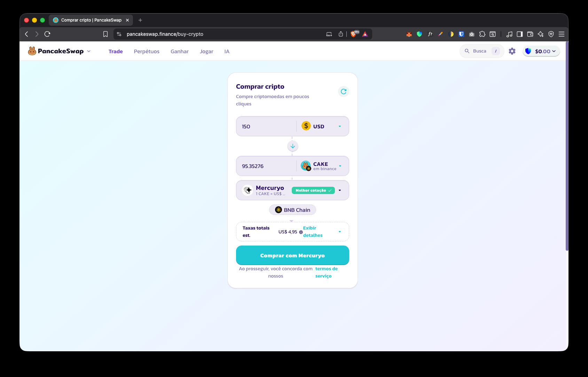Image resolution: width=588 pixels, height=377 pixels.
Task: Go back to previous page
Action: point(26,34)
